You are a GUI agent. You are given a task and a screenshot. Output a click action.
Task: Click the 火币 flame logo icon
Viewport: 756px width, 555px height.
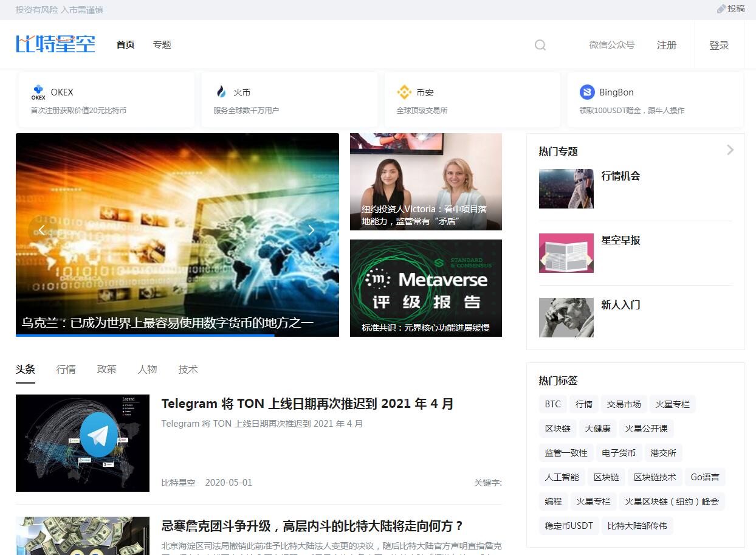click(x=221, y=92)
